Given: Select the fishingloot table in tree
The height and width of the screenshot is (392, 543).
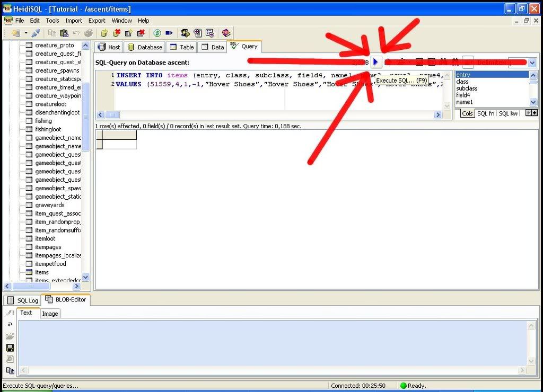Looking at the screenshot, I should tap(48, 129).
